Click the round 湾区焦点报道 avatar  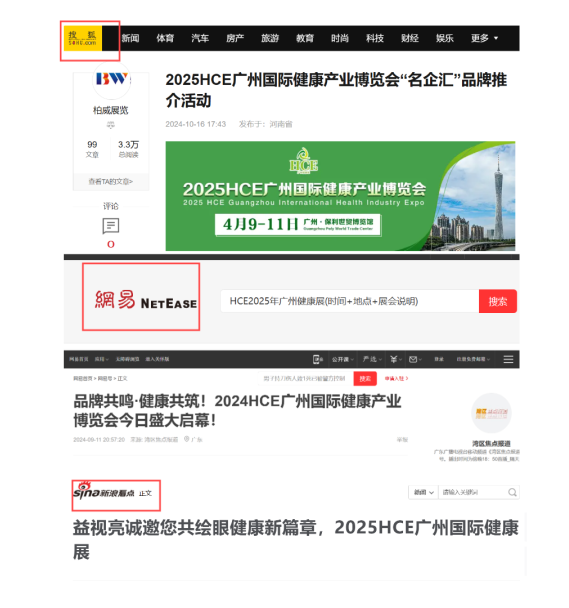click(x=491, y=413)
